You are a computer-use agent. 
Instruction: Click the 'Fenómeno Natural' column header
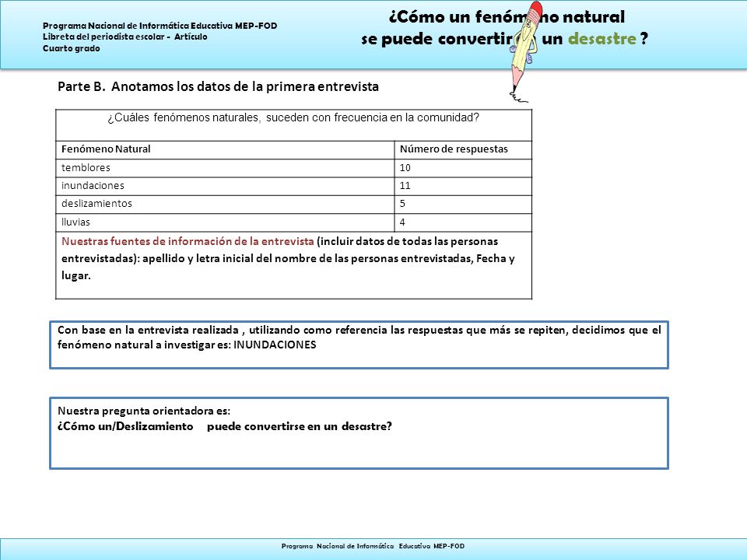click(106, 149)
